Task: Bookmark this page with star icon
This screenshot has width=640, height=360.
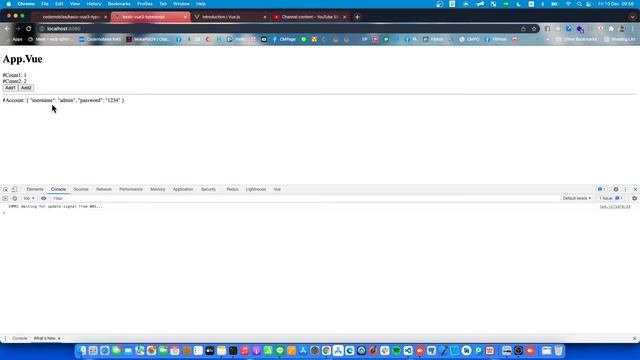Action: 534,29
